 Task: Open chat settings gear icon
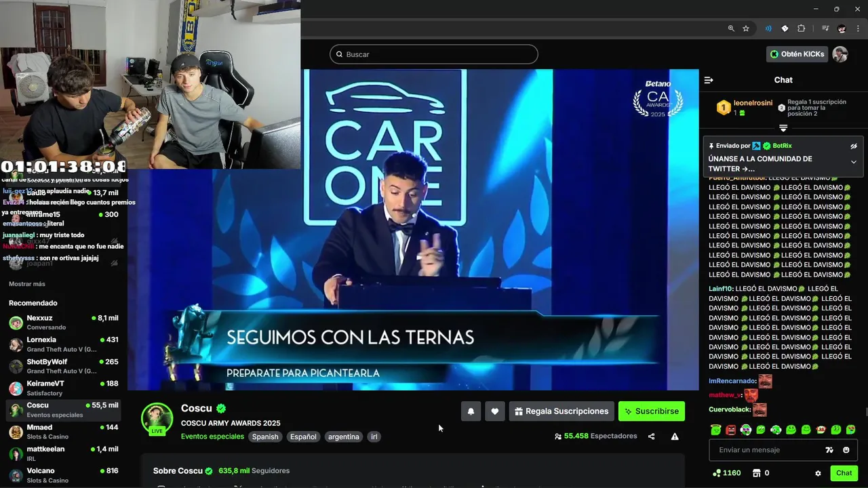(818, 473)
